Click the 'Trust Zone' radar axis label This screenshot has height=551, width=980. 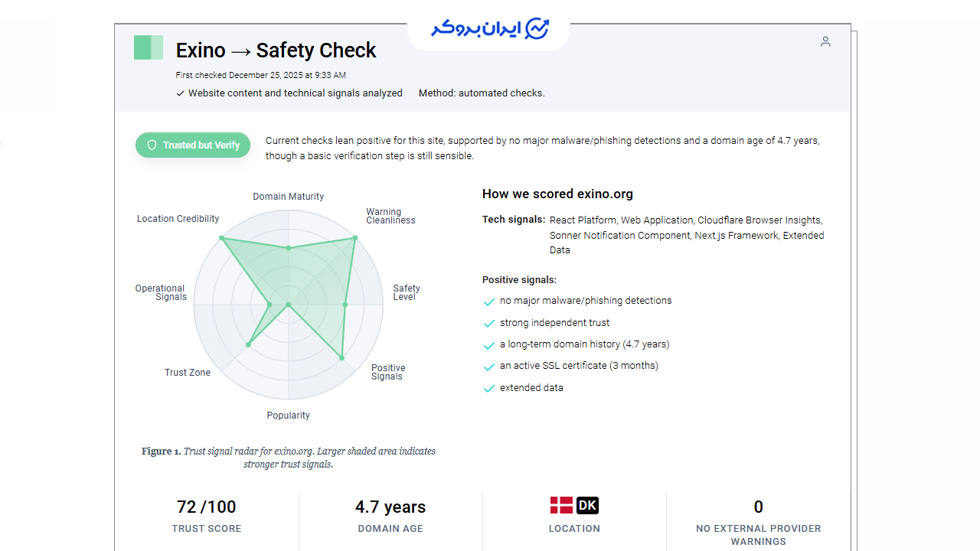click(x=188, y=373)
